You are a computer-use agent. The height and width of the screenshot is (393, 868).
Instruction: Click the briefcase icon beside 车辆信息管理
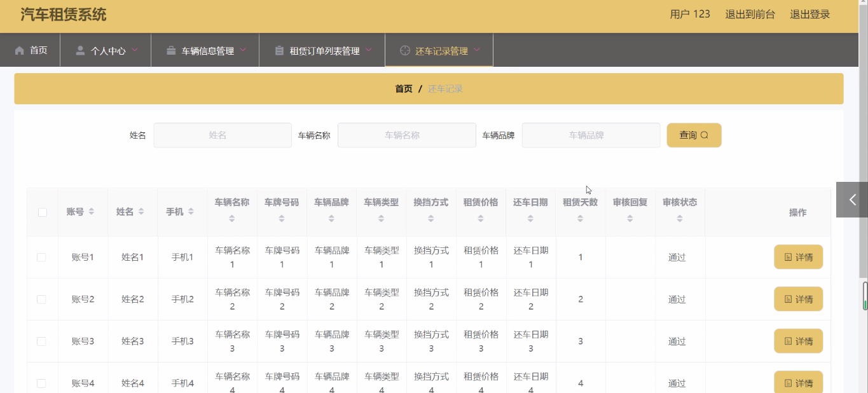coord(171,50)
